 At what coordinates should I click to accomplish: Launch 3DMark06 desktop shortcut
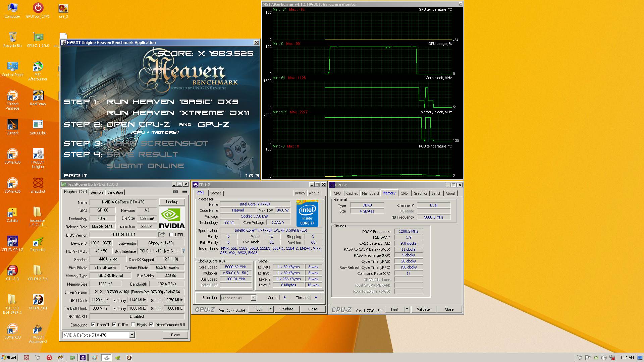point(12,186)
